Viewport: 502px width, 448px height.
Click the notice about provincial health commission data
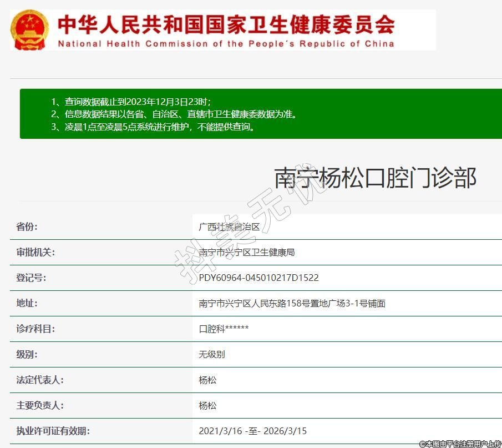pyautogui.click(x=174, y=114)
